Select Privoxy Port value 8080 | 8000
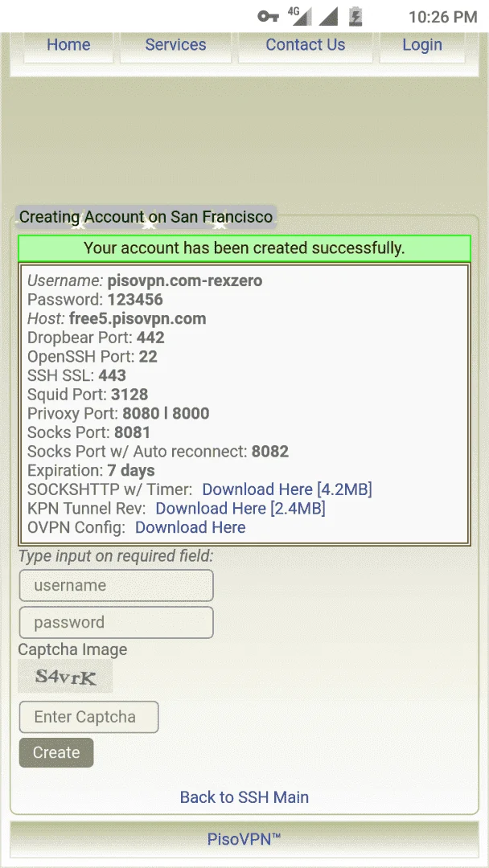This screenshot has width=489, height=868. click(166, 414)
